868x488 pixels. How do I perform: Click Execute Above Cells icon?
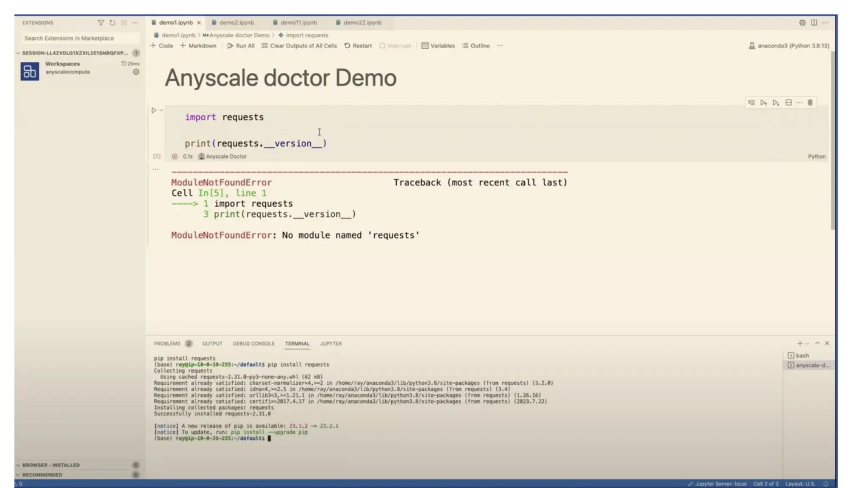click(763, 103)
